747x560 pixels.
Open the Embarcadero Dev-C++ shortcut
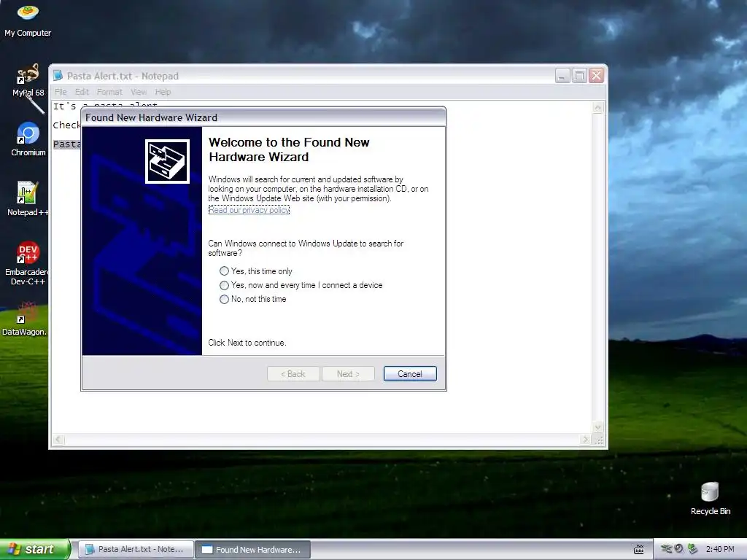[28, 262]
